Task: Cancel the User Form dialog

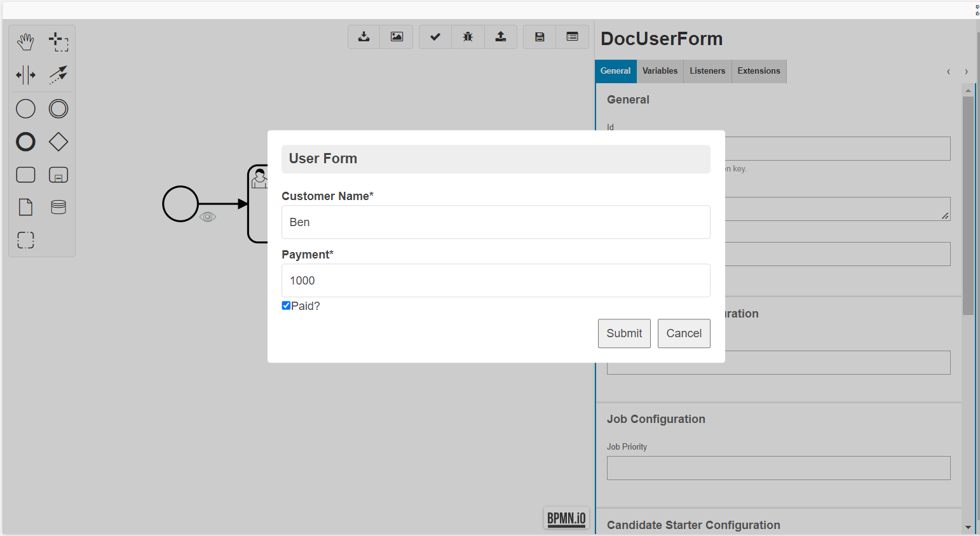Action: pyautogui.click(x=684, y=333)
